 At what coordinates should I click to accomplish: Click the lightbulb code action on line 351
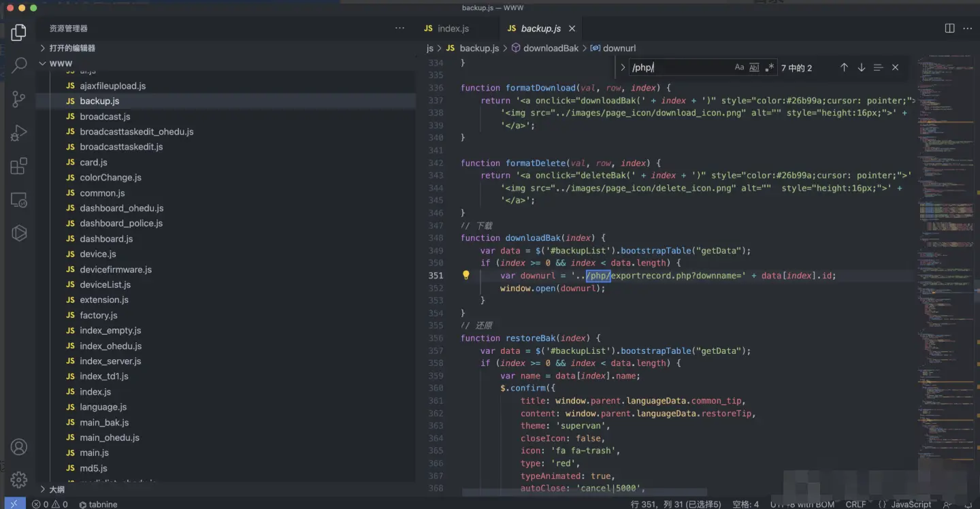466,276
